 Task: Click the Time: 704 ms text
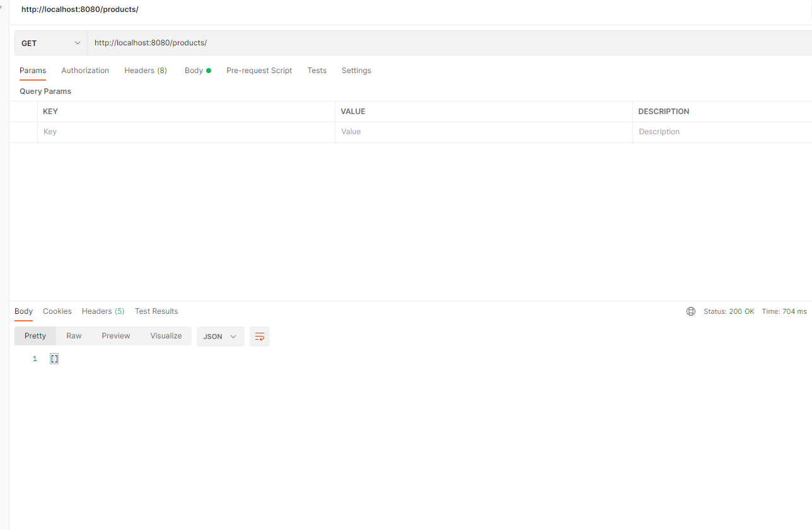[784, 311]
